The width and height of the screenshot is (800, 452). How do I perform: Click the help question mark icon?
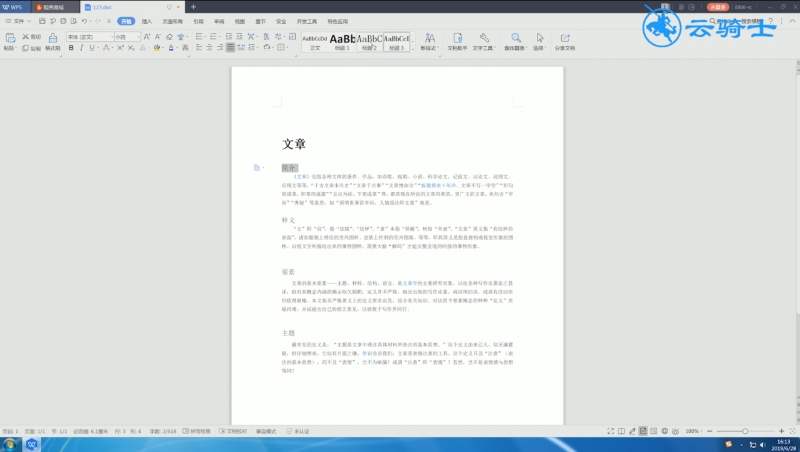(x=770, y=21)
